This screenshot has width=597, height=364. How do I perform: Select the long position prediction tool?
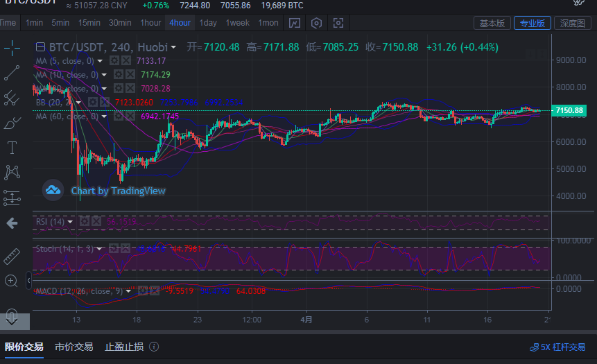pyautogui.click(x=12, y=198)
